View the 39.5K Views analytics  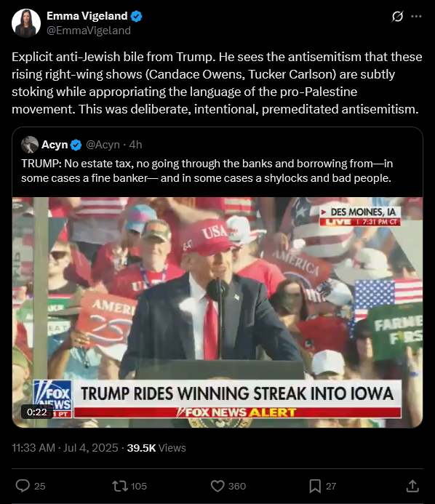[x=156, y=448]
